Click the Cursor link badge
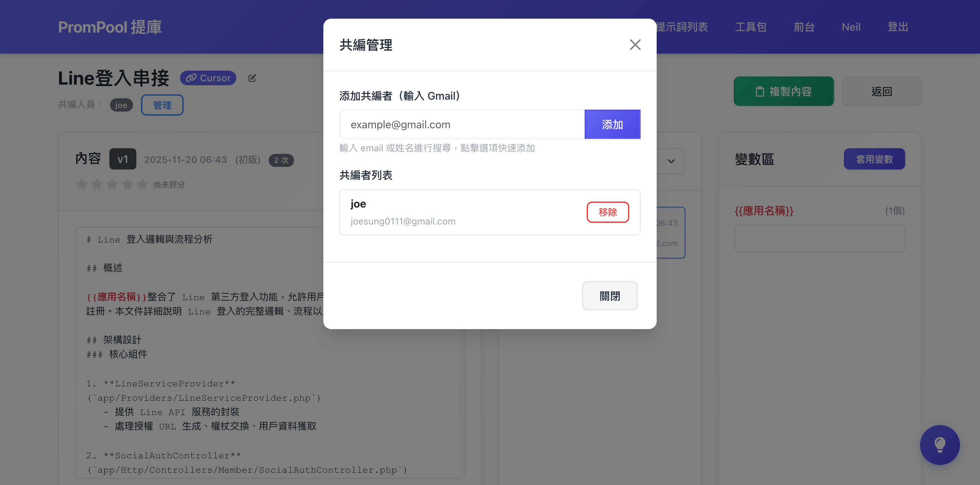Image resolution: width=980 pixels, height=485 pixels. tap(208, 78)
